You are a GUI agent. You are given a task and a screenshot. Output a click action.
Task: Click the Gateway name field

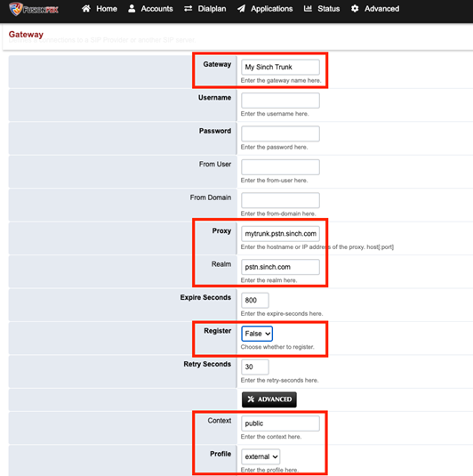tap(280, 67)
